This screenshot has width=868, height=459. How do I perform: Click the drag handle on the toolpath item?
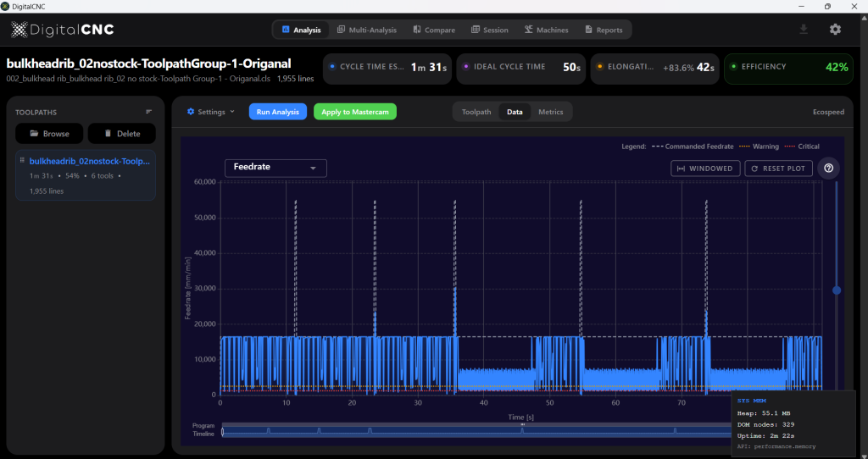tap(23, 160)
